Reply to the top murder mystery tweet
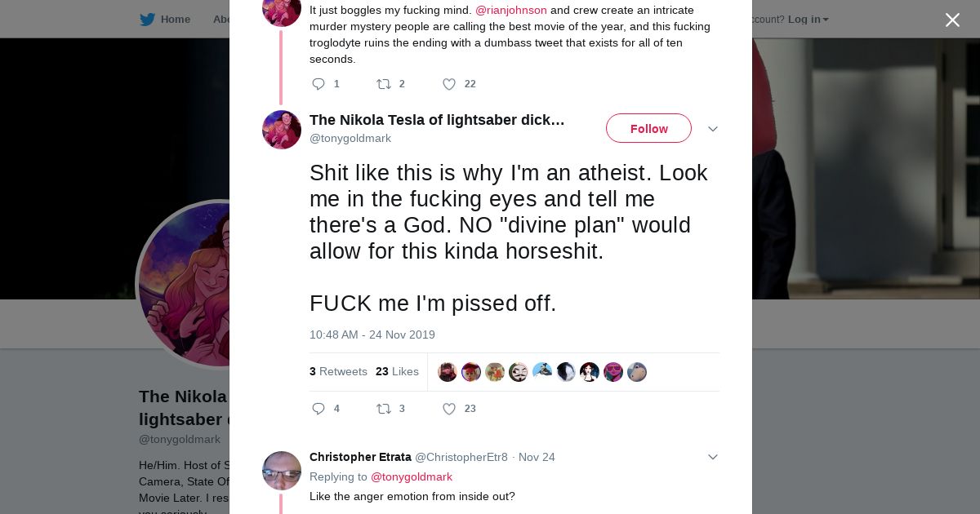 (318, 84)
